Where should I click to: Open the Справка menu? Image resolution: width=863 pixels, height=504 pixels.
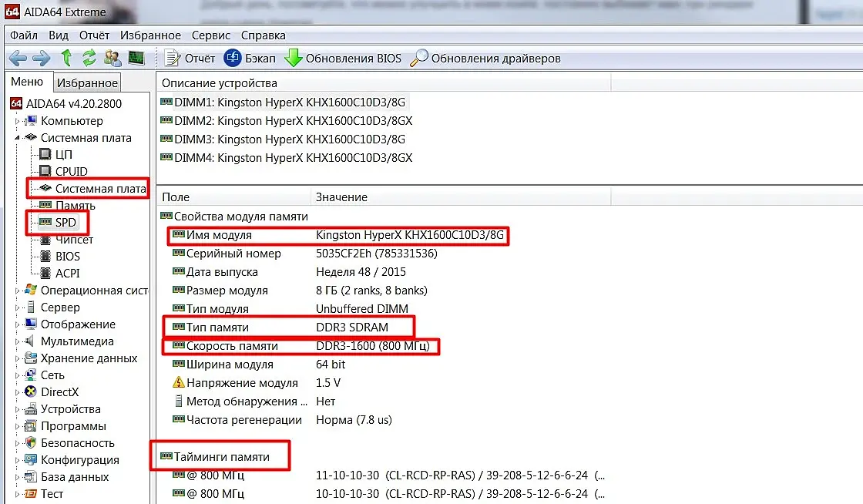coord(263,35)
